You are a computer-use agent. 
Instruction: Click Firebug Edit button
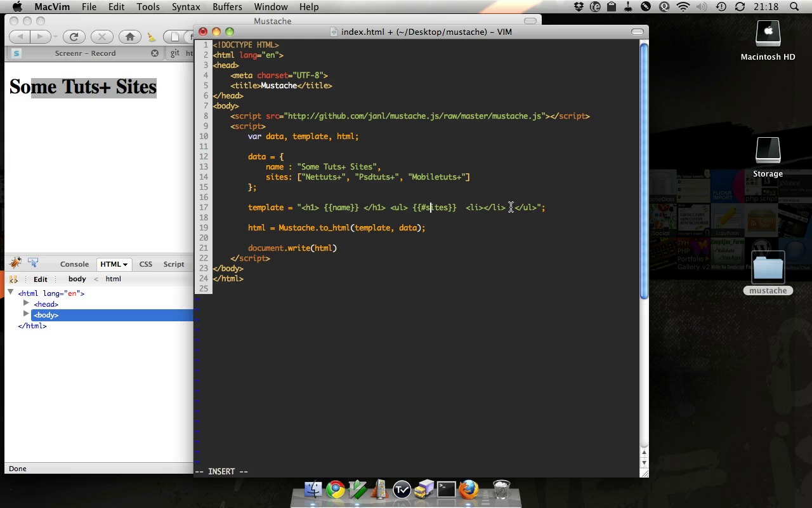point(41,279)
